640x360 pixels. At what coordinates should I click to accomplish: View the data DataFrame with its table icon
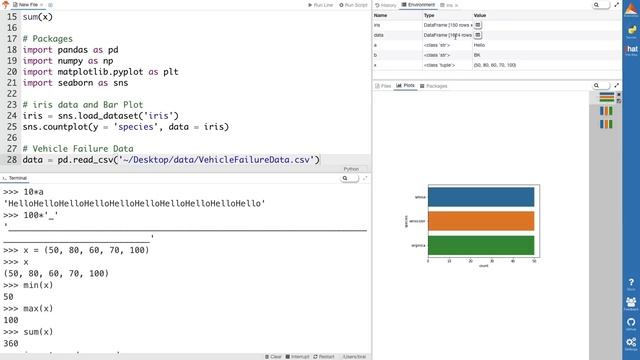point(478,35)
